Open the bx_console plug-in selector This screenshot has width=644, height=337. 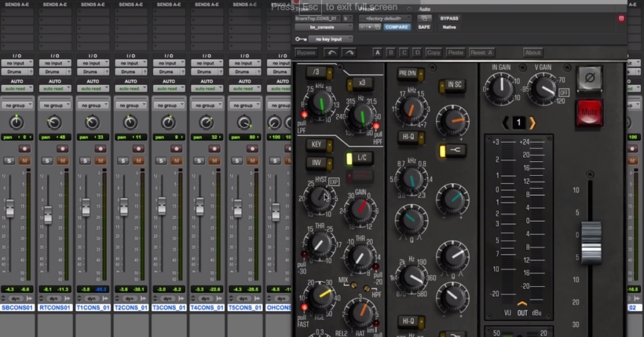[x=324, y=27]
